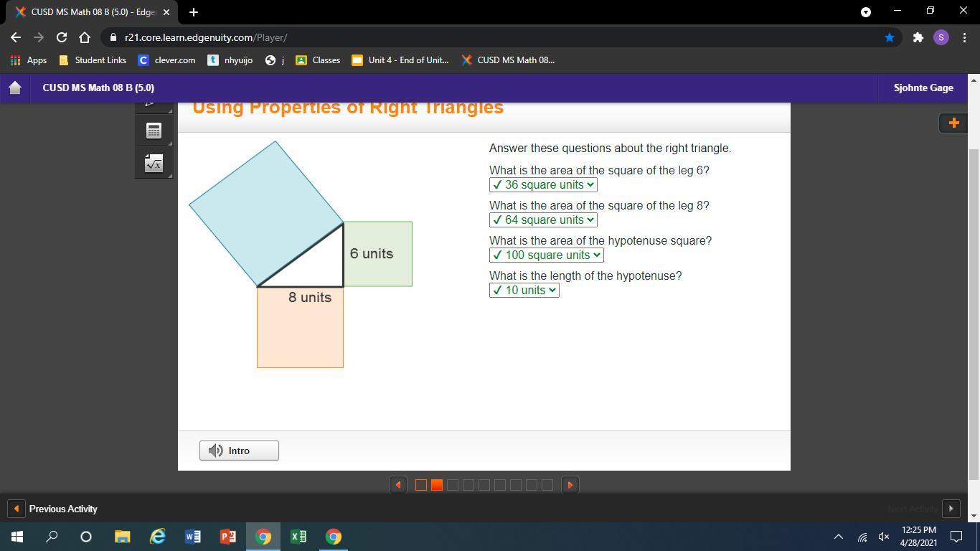Open CUSD MS Math 08 bookmark
Image resolution: width=980 pixels, height=551 pixels.
click(508, 60)
